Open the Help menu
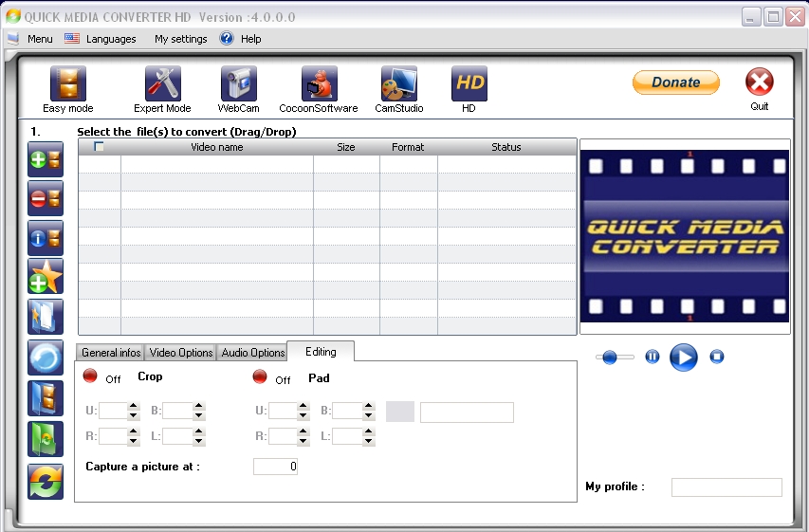809x532 pixels. point(250,39)
